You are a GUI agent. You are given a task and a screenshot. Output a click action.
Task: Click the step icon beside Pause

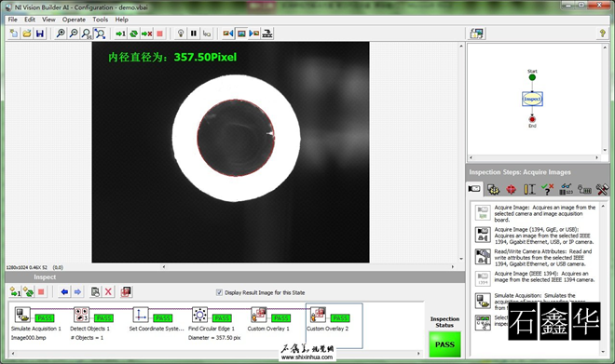tap(207, 34)
